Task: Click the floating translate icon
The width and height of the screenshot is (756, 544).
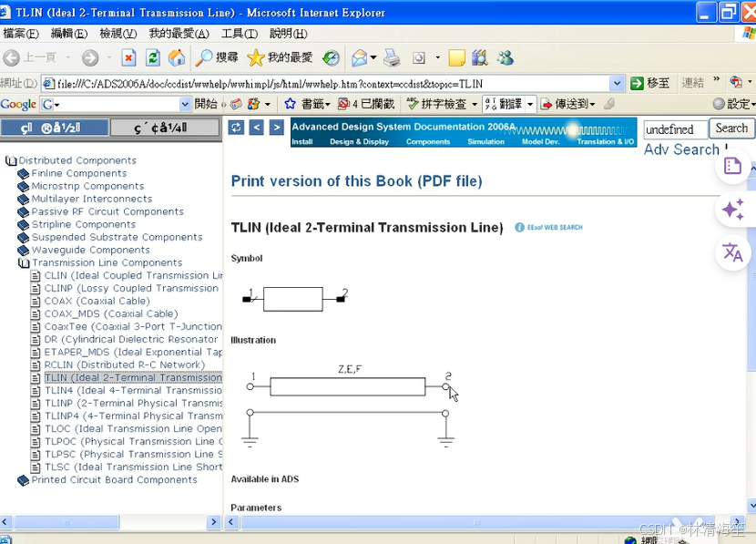Action: (x=732, y=252)
